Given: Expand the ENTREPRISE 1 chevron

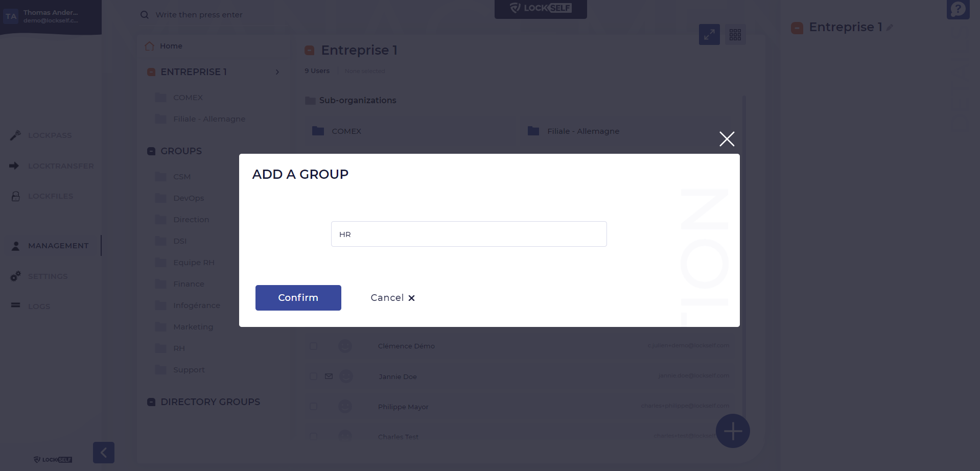Looking at the screenshot, I should point(277,72).
